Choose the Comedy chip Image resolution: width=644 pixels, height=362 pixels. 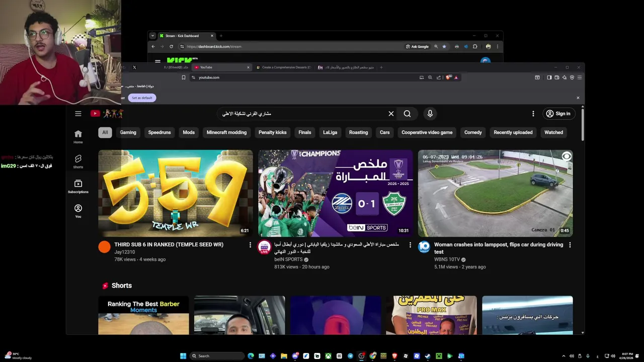pos(473,132)
